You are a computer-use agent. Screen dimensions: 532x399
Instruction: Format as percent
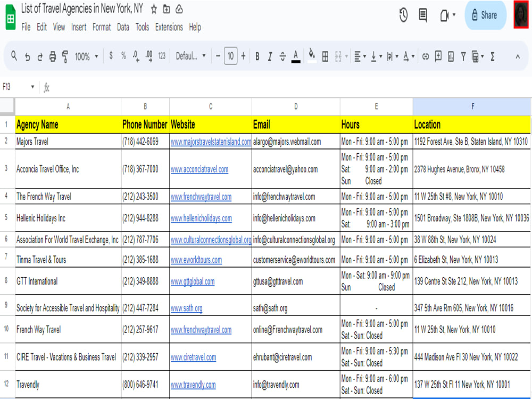point(123,56)
